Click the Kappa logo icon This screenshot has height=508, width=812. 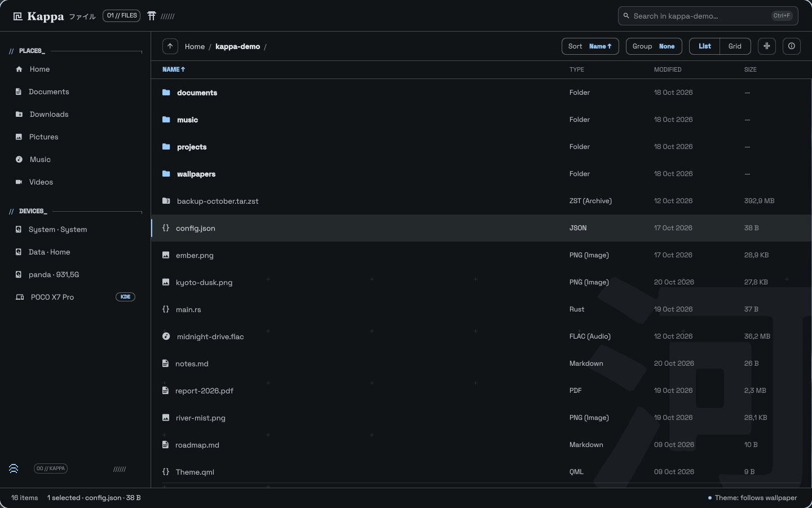[17, 16]
